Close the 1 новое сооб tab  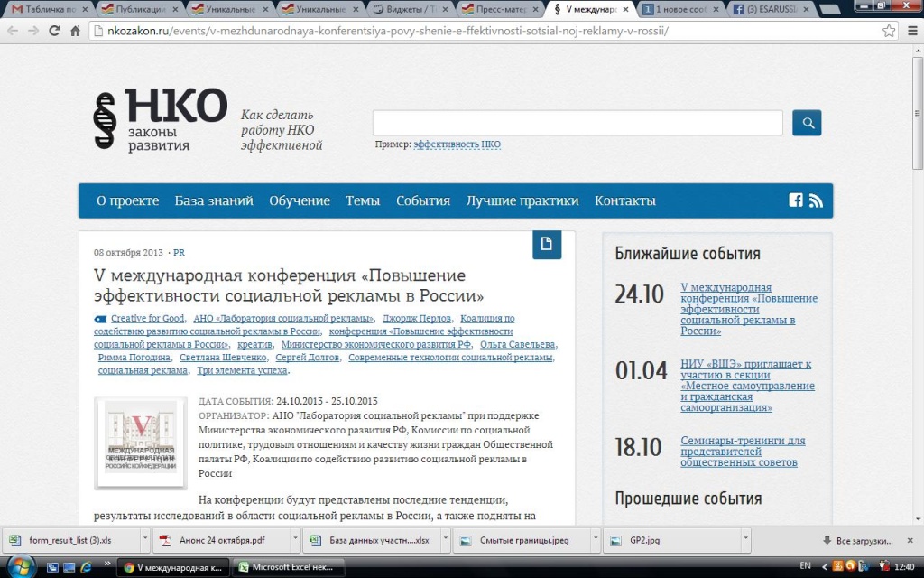tap(716, 9)
